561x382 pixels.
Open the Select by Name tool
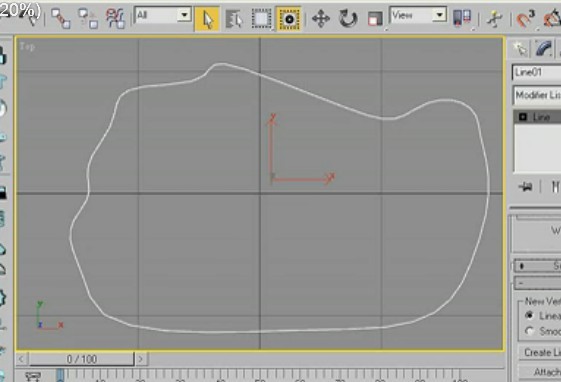tap(234, 19)
